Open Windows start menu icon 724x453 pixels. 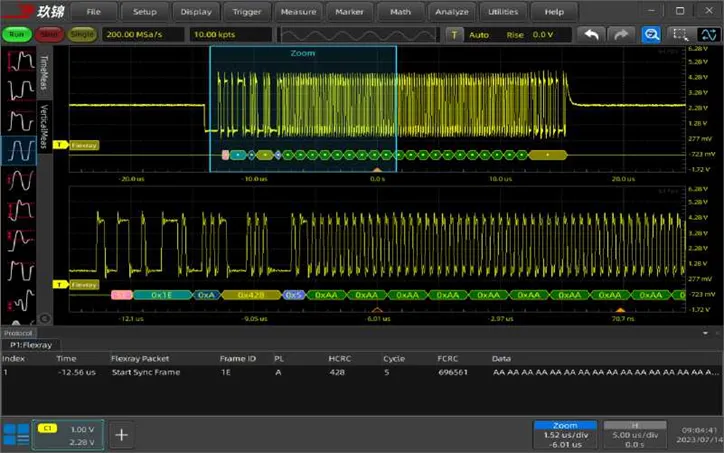pyautogui.click(x=16, y=434)
